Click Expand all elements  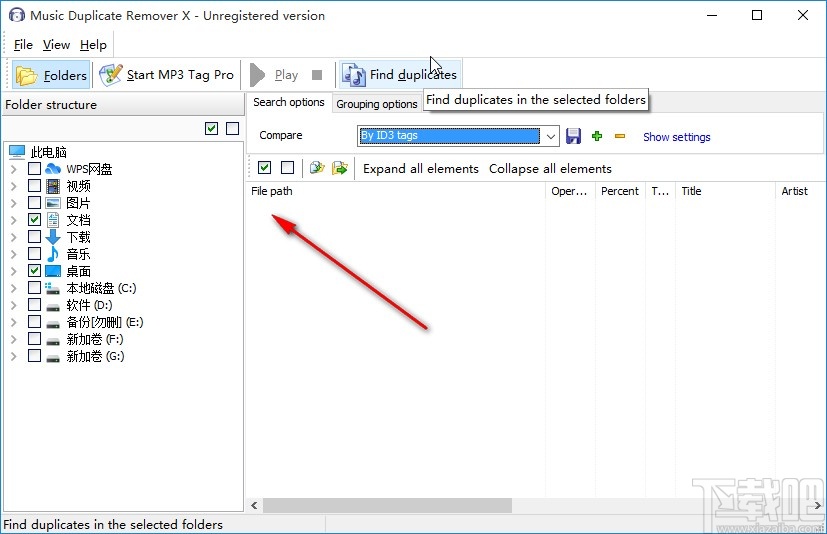421,169
